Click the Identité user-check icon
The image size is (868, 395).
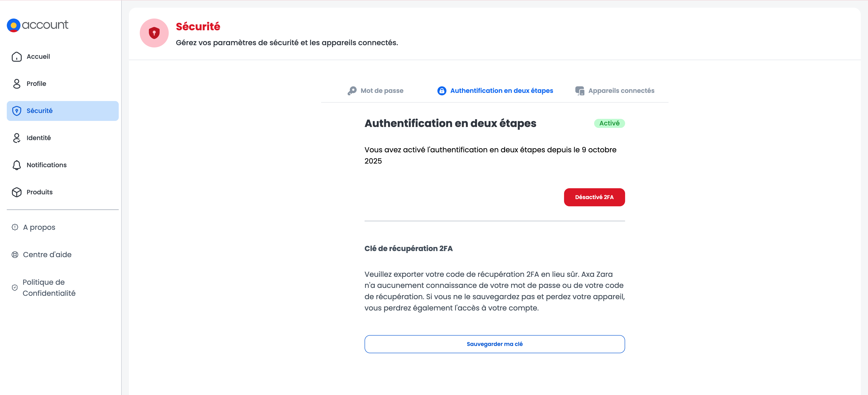click(17, 138)
